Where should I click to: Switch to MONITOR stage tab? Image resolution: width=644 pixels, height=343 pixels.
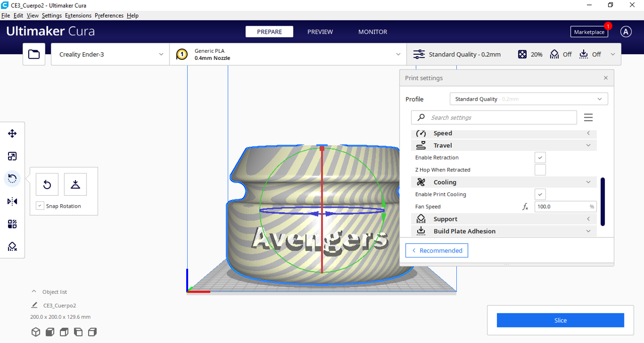click(x=373, y=32)
